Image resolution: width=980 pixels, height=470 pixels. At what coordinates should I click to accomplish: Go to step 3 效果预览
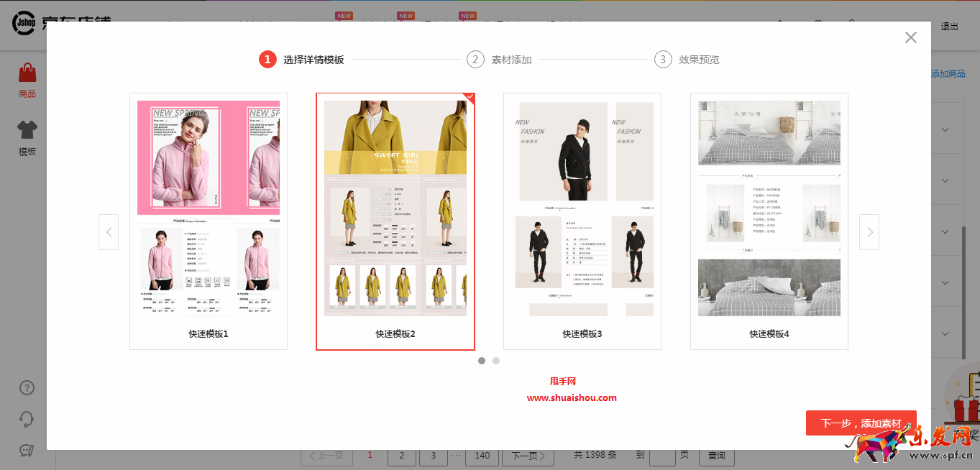coord(687,60)
